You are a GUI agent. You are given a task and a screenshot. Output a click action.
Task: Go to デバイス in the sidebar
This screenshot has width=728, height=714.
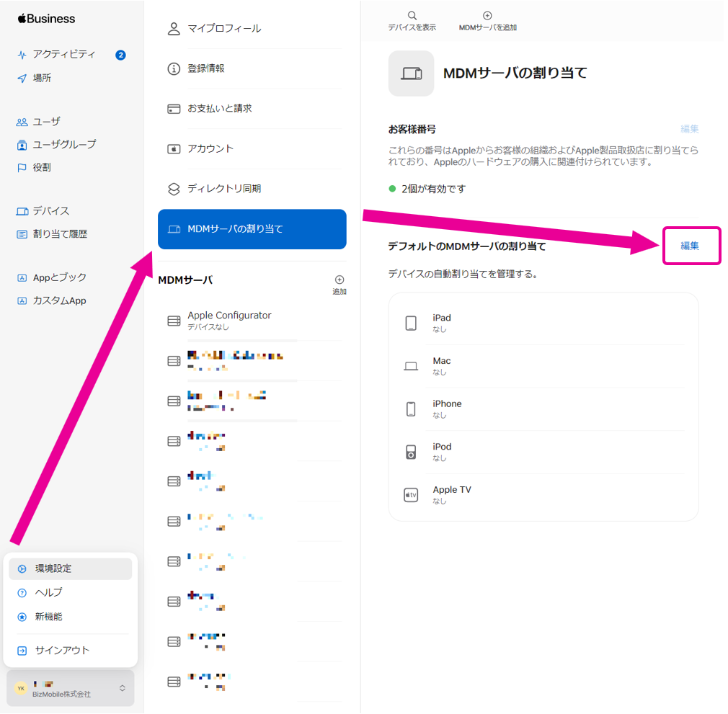click(x=50, y=211)
